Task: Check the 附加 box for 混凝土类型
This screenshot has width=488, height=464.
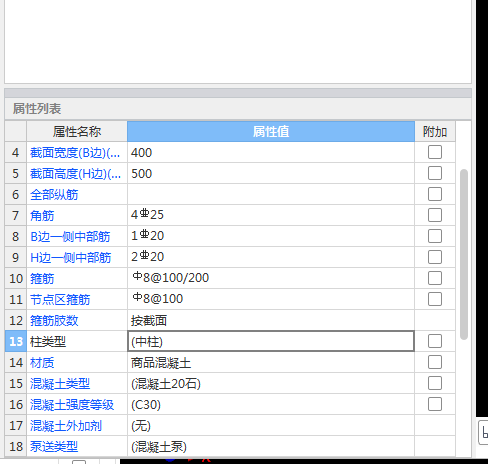Action: coord(435,383)
